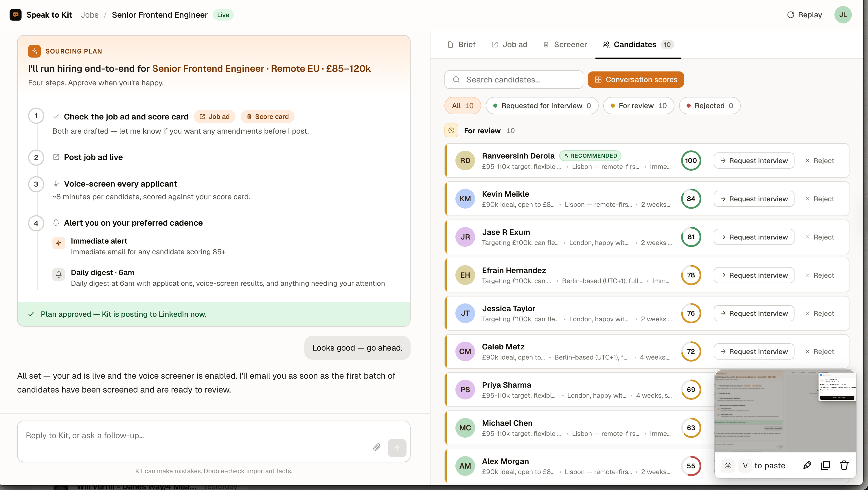Click Replay in the top bar
The image size is (868, 490).
(x=804, y=15)
